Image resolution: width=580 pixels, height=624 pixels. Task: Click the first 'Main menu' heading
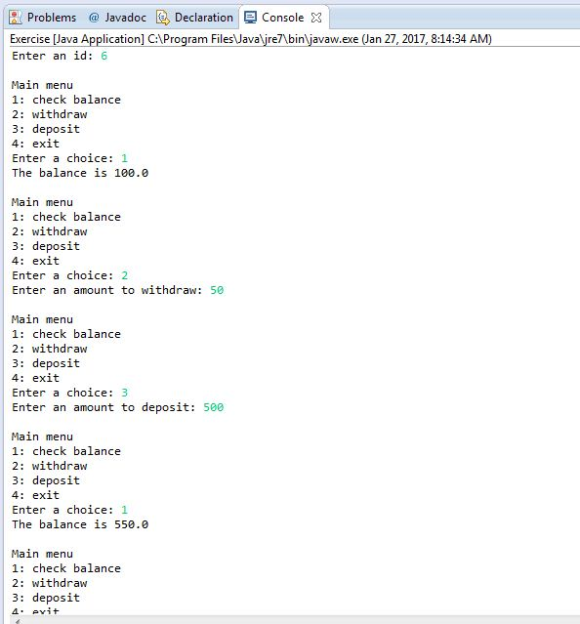pos(42,85)
